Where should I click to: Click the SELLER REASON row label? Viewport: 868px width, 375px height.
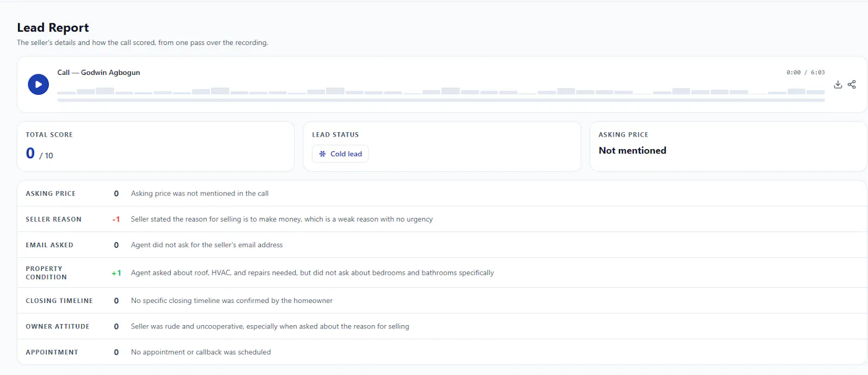click(x=54, y=219)
